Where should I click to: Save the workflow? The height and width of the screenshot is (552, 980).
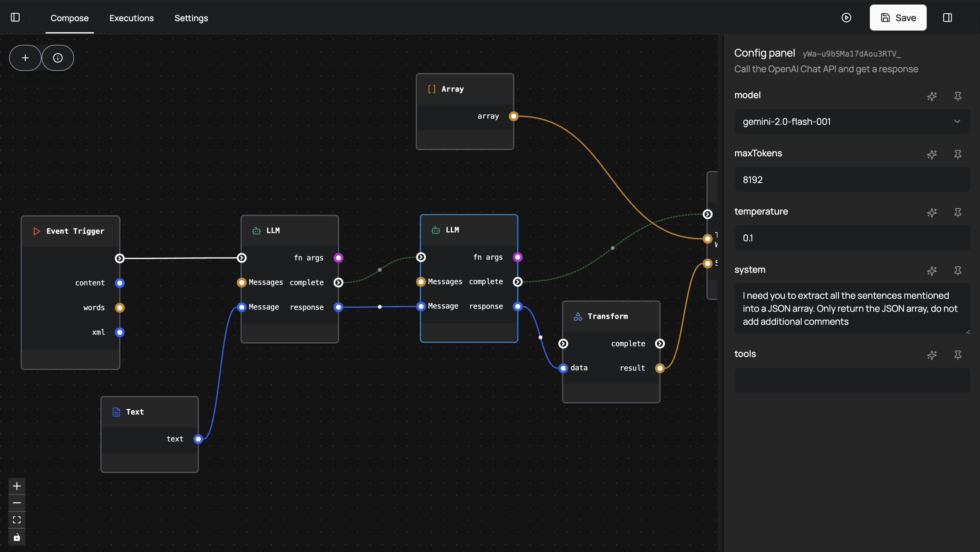pos(898,18)
